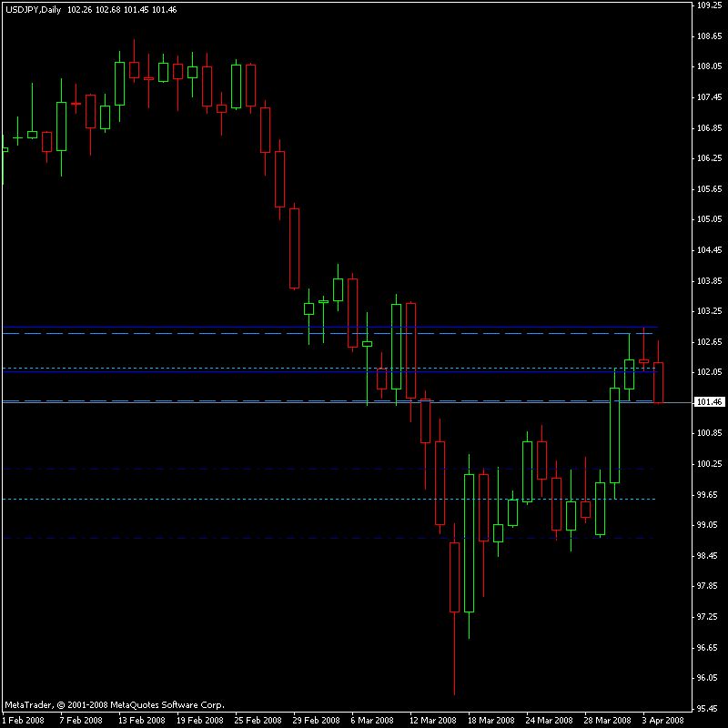Click the 102.05 price axis label
This screenshot has height=728, width=728.
710,372
